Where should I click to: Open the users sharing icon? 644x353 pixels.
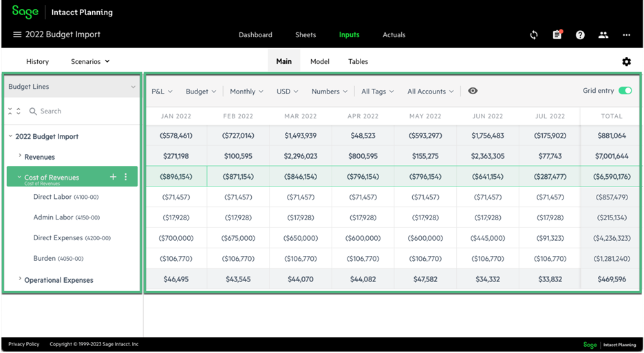(x=603, y=35)
